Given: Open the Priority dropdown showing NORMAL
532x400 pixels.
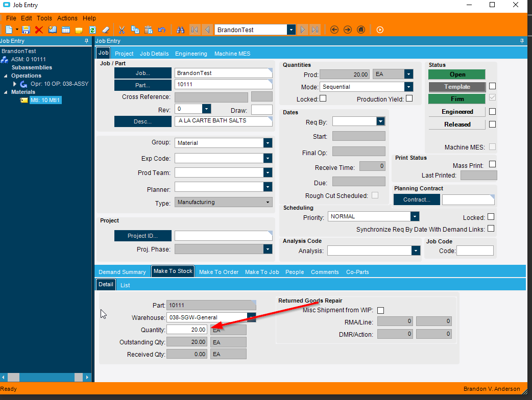Looking at the screenshot, I should [415, 216].
